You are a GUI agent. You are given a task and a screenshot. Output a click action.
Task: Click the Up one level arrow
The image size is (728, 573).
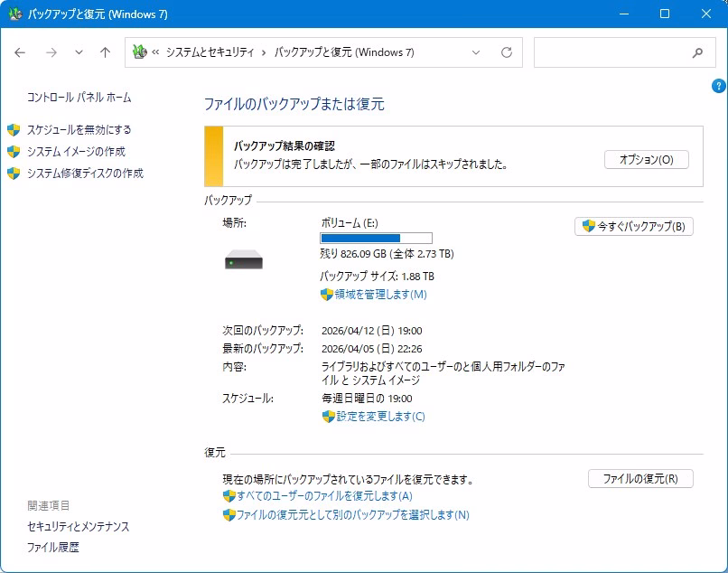105,52
